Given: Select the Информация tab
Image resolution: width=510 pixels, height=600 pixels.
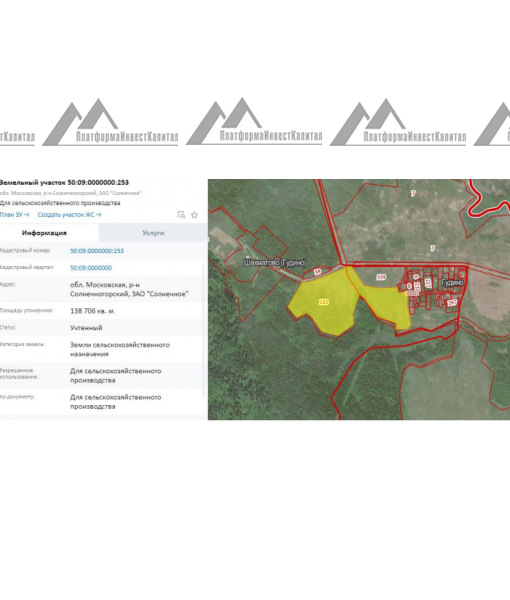Looking at the screenshot, I should (44, 233).
